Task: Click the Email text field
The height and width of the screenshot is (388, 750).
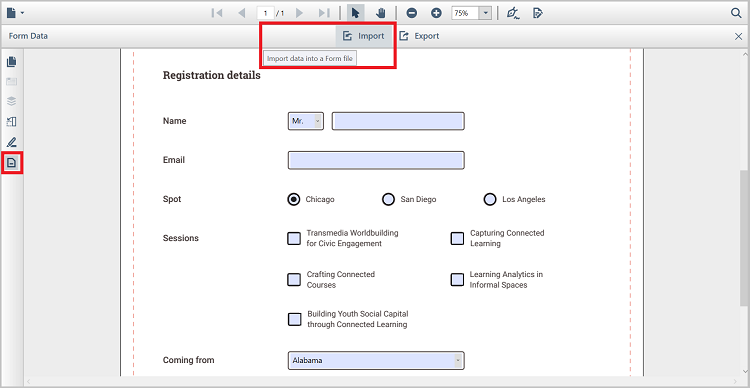Action: [x=376, y=160]
